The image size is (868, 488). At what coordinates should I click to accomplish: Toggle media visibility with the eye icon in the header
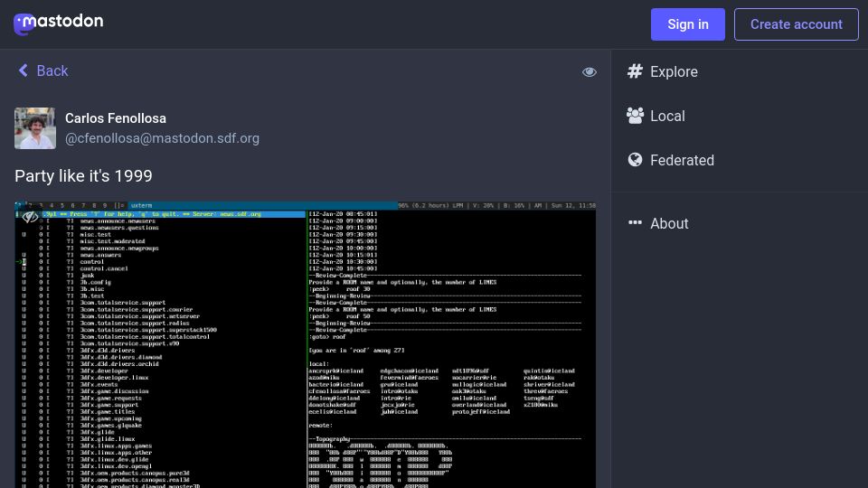589,72
